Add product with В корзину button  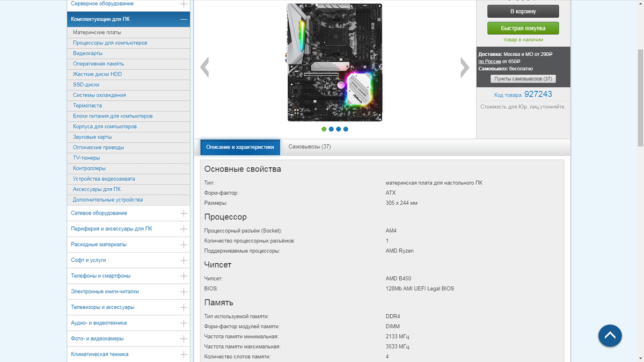point(523,11)
